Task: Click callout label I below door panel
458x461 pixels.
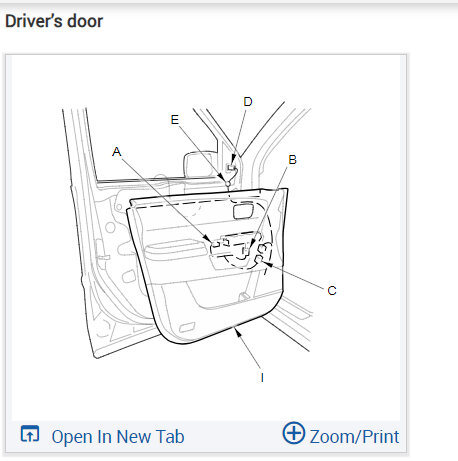Action: click(262, 378)
